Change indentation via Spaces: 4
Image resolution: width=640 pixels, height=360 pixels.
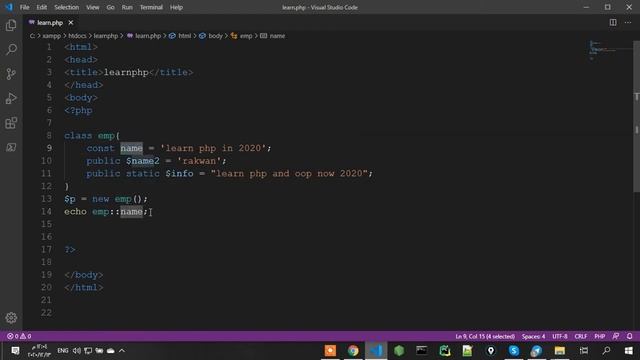coord(533,336)
